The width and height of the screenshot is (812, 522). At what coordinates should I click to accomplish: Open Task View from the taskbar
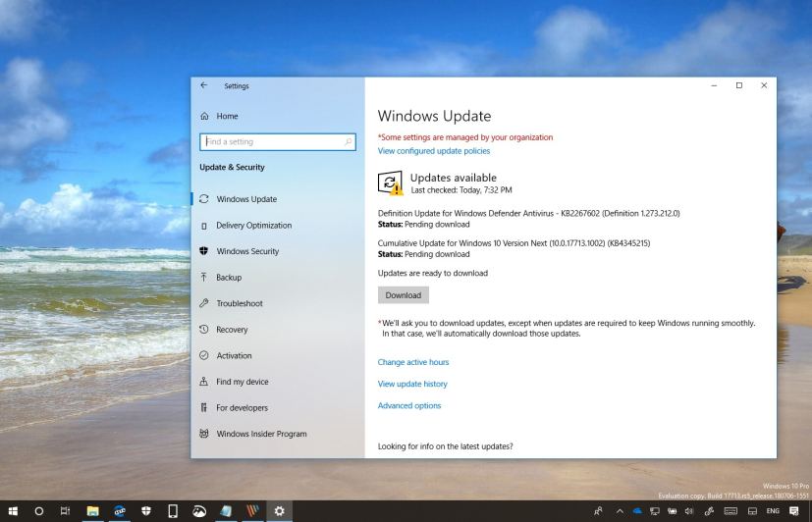point(65,511)
